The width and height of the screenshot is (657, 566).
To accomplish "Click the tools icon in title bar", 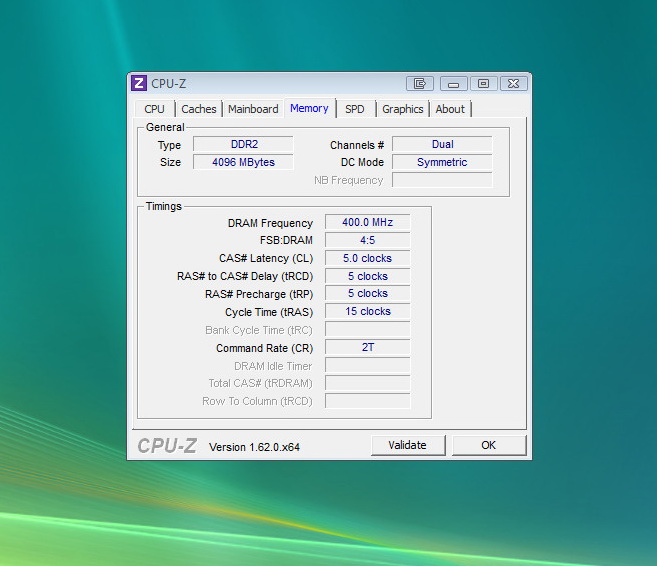I will click(x=420, y=83).
